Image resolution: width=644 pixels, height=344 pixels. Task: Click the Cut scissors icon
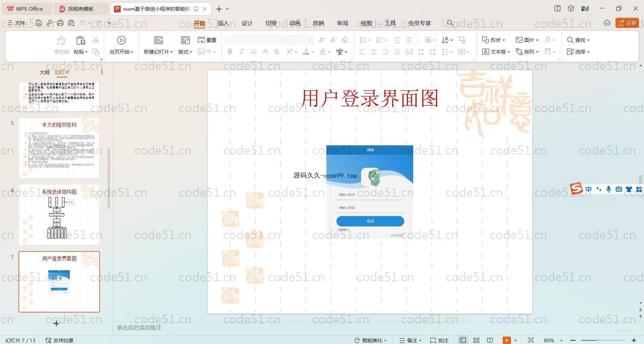tap(96, 40)
